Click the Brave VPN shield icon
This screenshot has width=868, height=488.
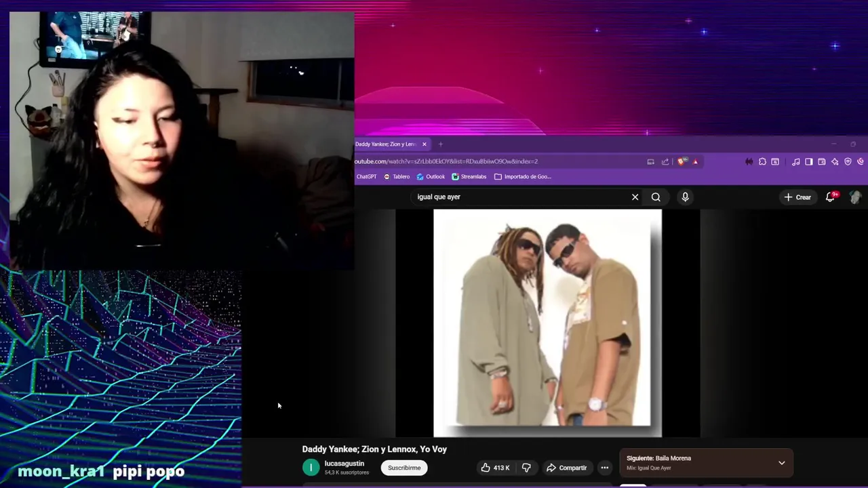pos(848,161)
